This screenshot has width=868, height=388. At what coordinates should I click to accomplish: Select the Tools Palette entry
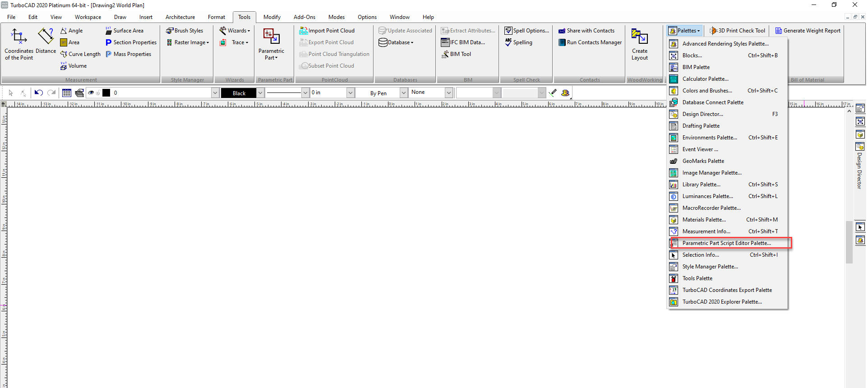click(728, 278)
